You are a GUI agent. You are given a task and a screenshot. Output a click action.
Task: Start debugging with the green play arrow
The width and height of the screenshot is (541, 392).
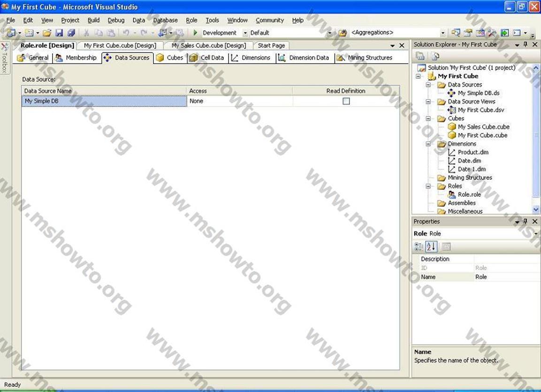[x=195, y=33]
